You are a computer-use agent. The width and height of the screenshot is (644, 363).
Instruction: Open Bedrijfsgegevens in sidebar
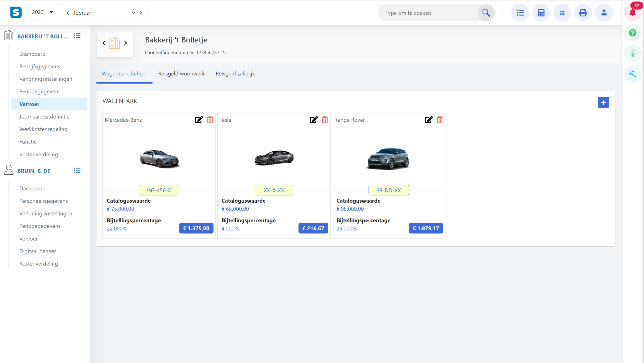40,67
